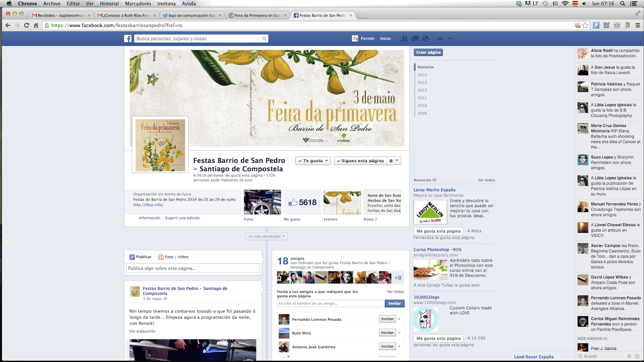This screenshot has height=362, width=644.
Task: Open the privacy shortcuts lock icon
Action: [x=440, y=39]
